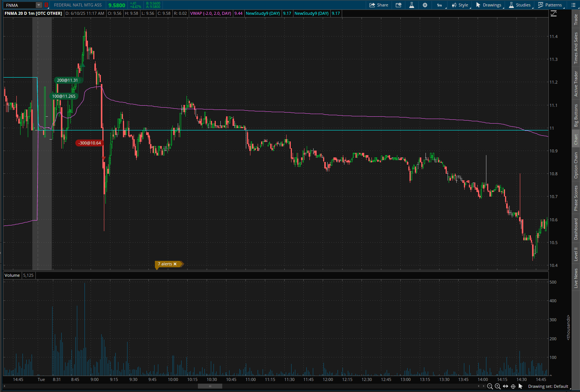The width and height of the screenshot is (580, 392).
Task: Open chart settings gear icon
Action: point(425,5)
